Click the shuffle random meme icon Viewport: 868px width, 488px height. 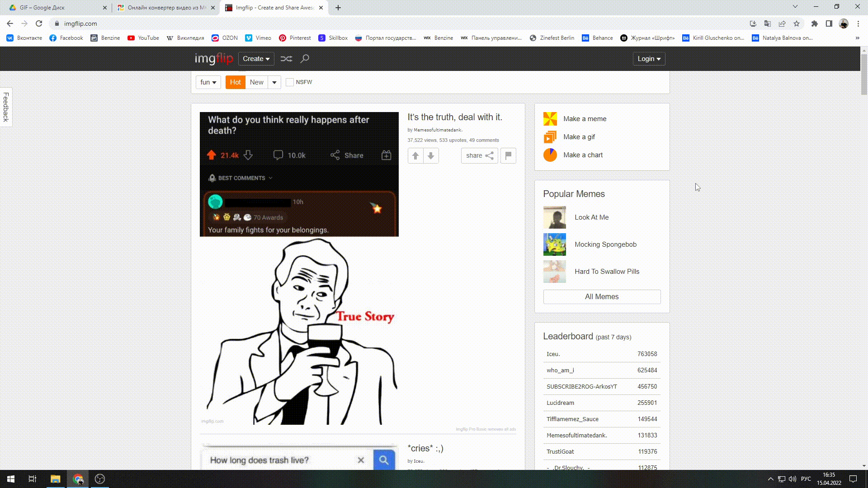(286, 59)
